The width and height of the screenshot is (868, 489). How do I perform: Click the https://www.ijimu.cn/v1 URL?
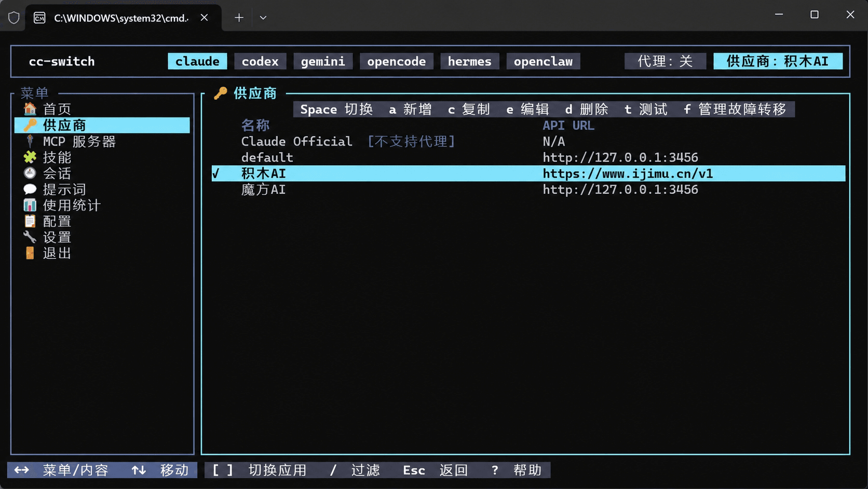[628, 174]
